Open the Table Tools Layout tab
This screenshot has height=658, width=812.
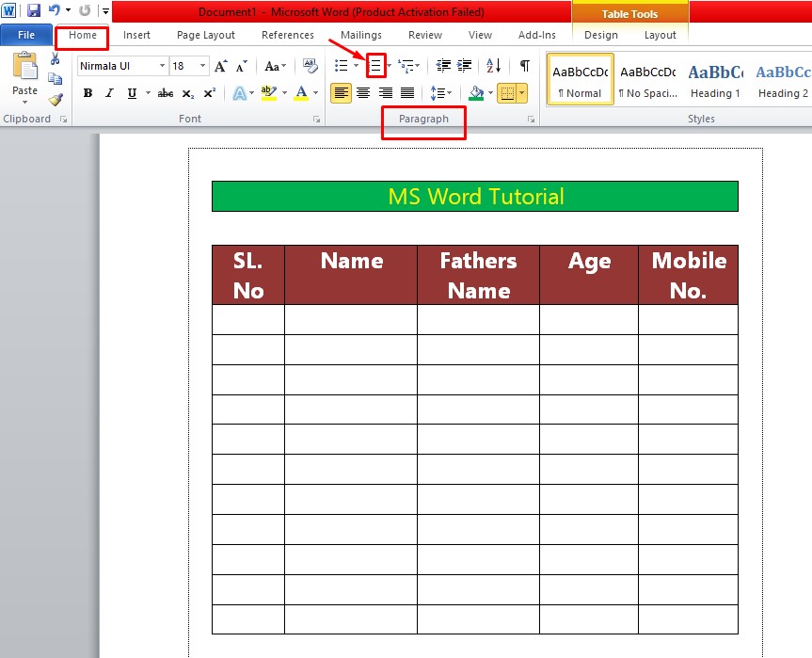(x=660, y=35)
